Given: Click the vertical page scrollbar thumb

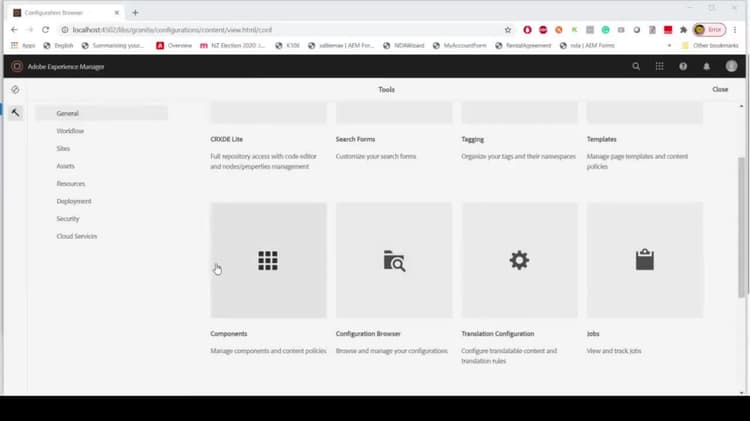Looking at the screenshot, I should 741,227.
